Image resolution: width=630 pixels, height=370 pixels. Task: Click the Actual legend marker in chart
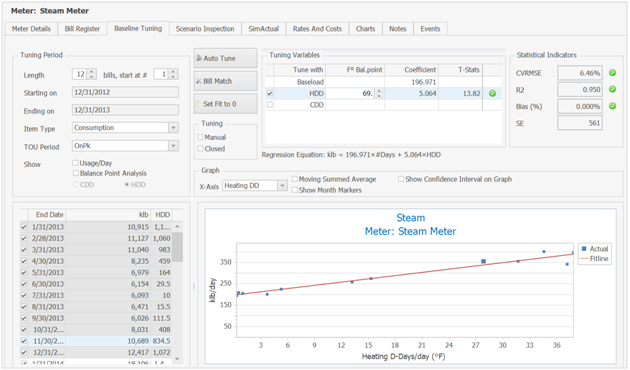pyautogui.click(x=584, y=249)
